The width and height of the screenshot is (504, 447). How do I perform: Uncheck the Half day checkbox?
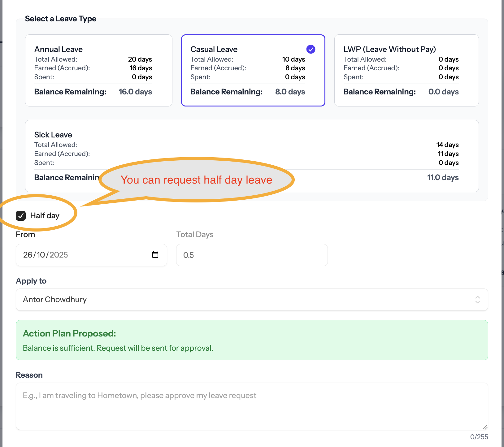click(x=21, y=216)
